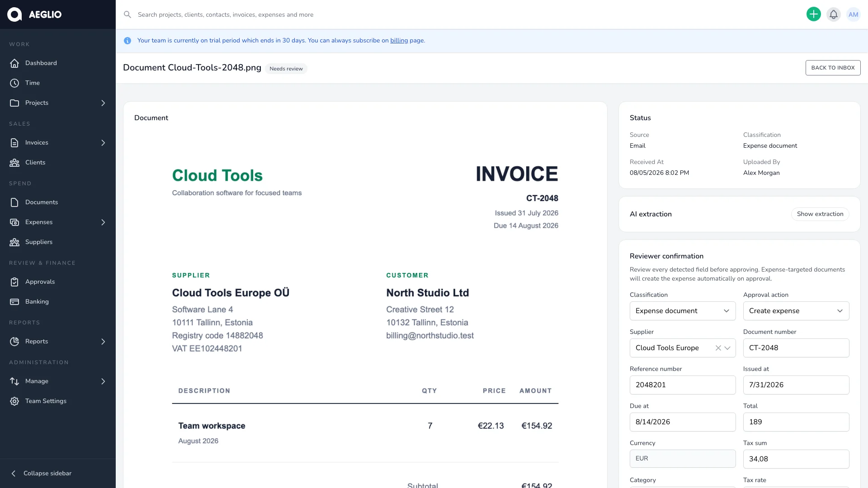Screen dimensions: 868x488
Task: Open the AM user avatar menu
Action: tap(853, 14)
